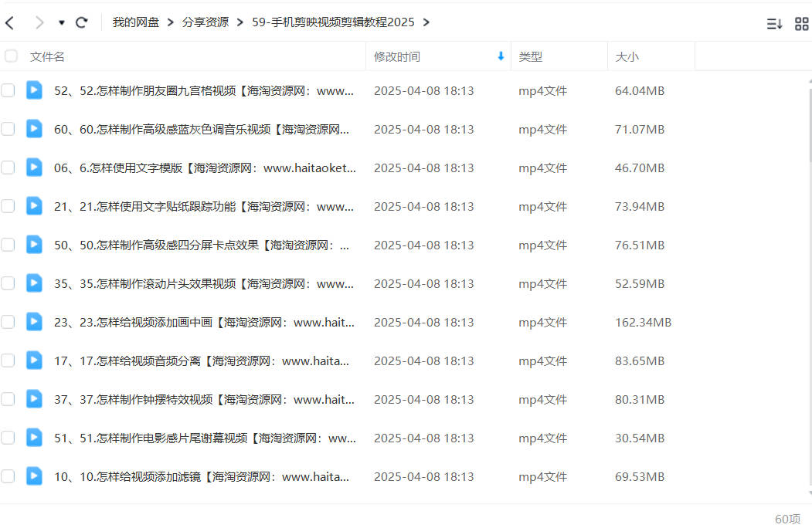Check the box for 23.怎样给视频添加画中画
Viewport: 812px width, 528px height.
[x=8, y=322]
